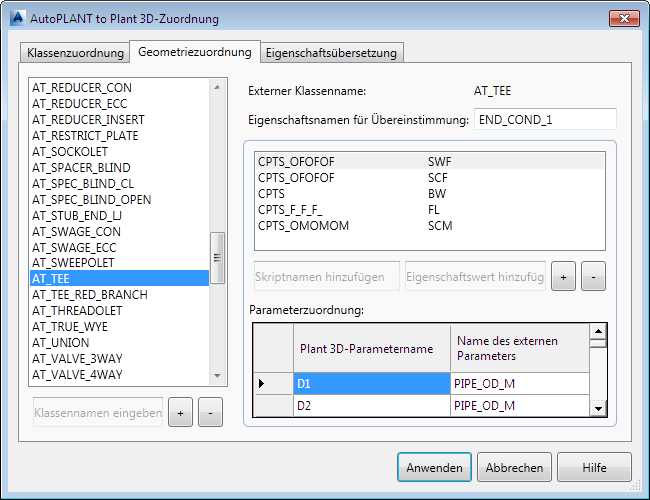Screen dimensions: 650x500
Task: Focus the Skriptnamen hinzufügen input field
Action: (327, 276)
